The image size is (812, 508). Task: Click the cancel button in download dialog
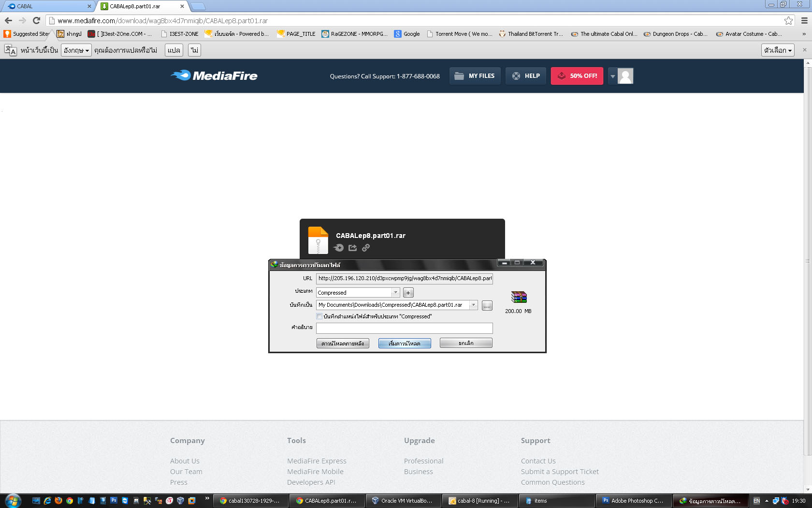pyautogui.click(x=466, y=343)
